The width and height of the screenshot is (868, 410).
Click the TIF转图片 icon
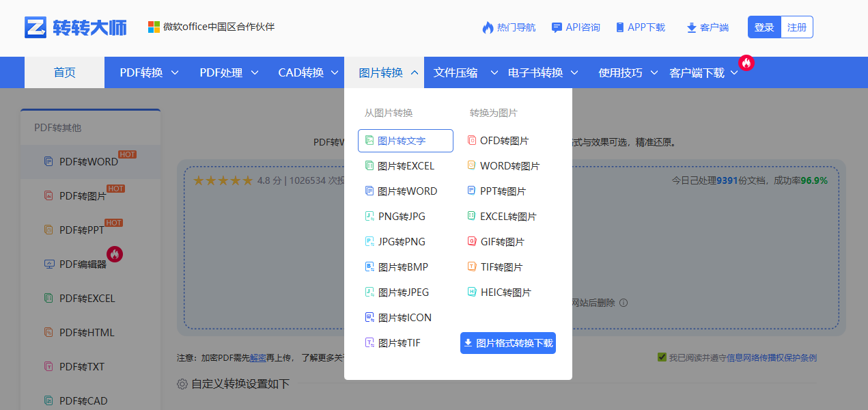point(472,267)
